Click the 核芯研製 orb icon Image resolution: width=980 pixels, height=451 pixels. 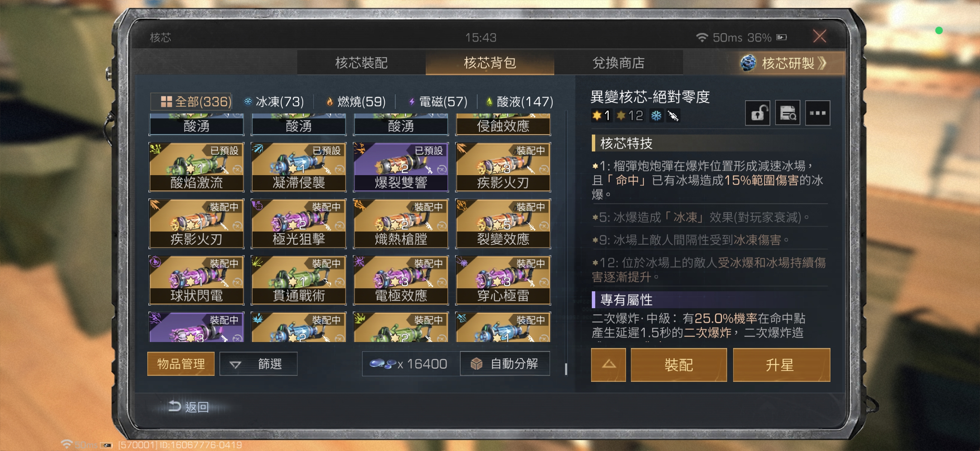coord(748,63)
